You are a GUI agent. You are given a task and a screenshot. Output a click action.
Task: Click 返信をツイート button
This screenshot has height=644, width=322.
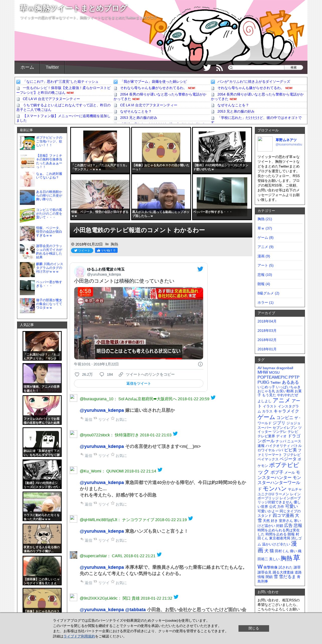point(138,383)
